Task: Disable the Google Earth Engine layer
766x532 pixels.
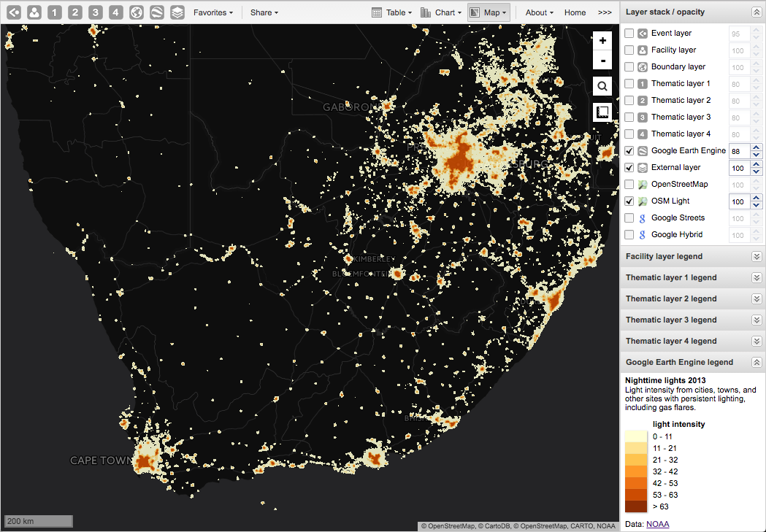Action: click(x=629, y=151)
